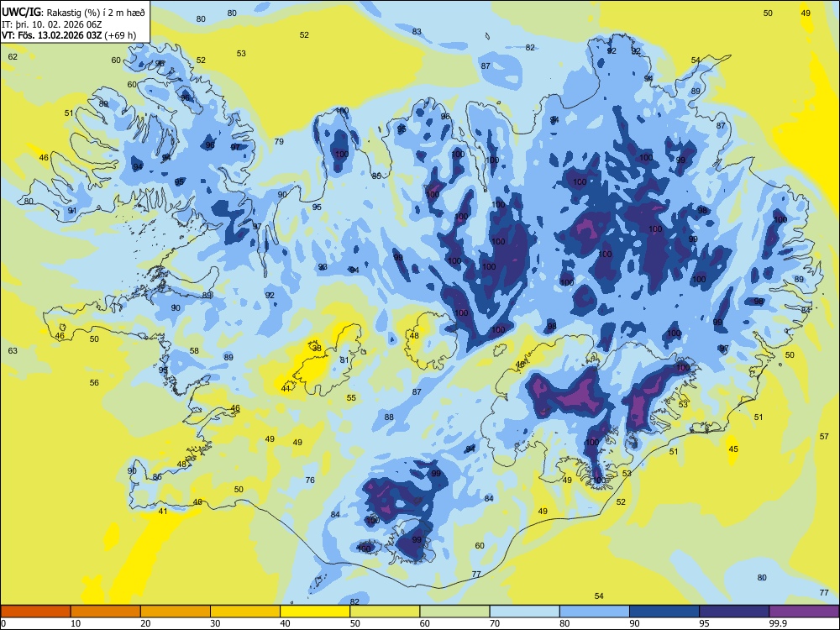Click the map value '88'
Screen dimensions: 840x630
(x=389, y=417)
